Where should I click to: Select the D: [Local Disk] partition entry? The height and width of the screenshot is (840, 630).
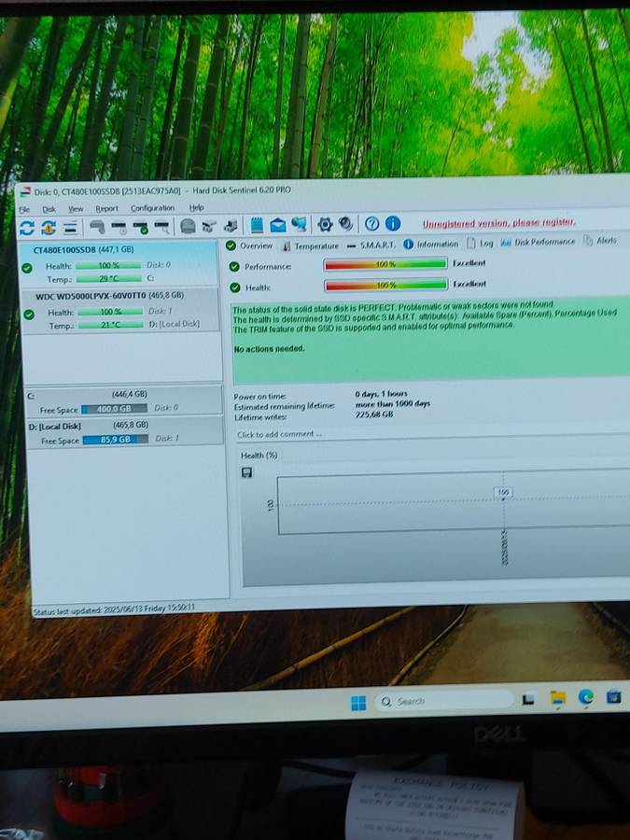125,432
